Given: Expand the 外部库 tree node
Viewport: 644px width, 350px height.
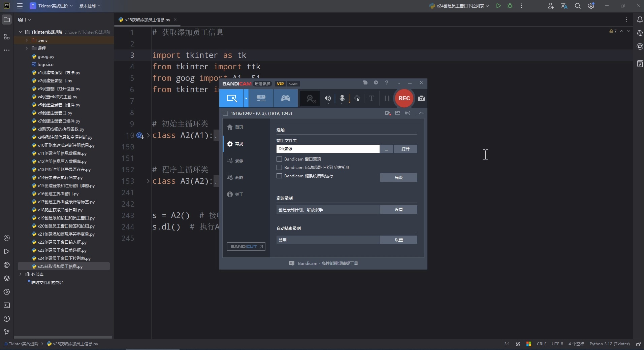Looking at the screenshot, I should coord(21,274).
